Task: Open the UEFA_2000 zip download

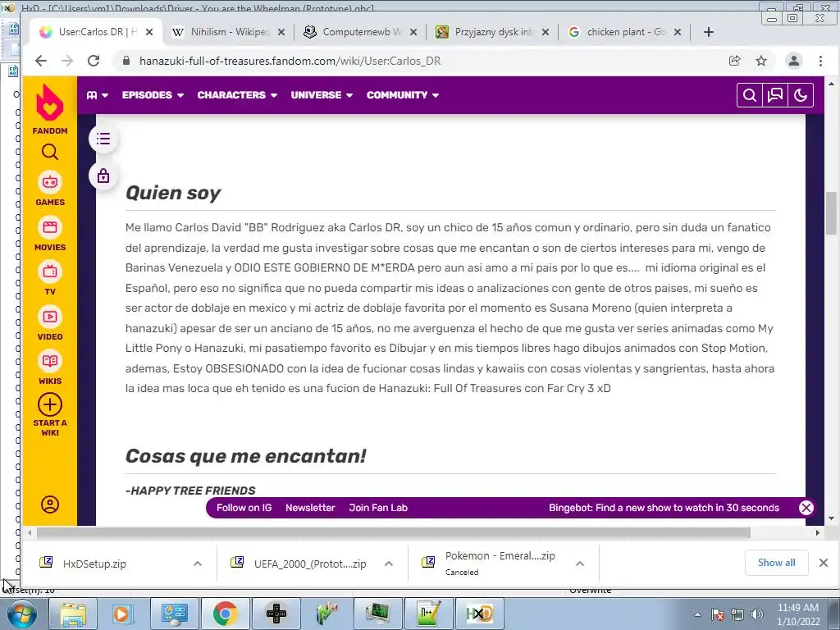Action: 299,564
